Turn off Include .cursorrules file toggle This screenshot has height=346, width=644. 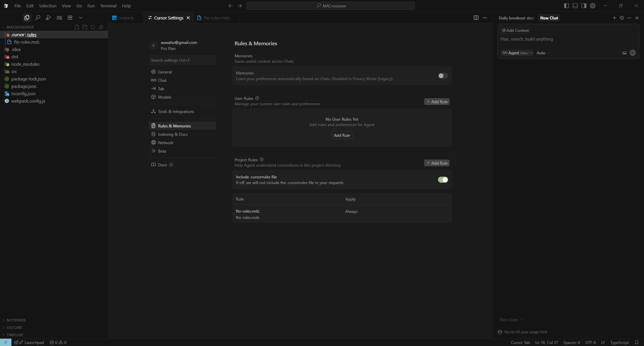pos(443,180)
